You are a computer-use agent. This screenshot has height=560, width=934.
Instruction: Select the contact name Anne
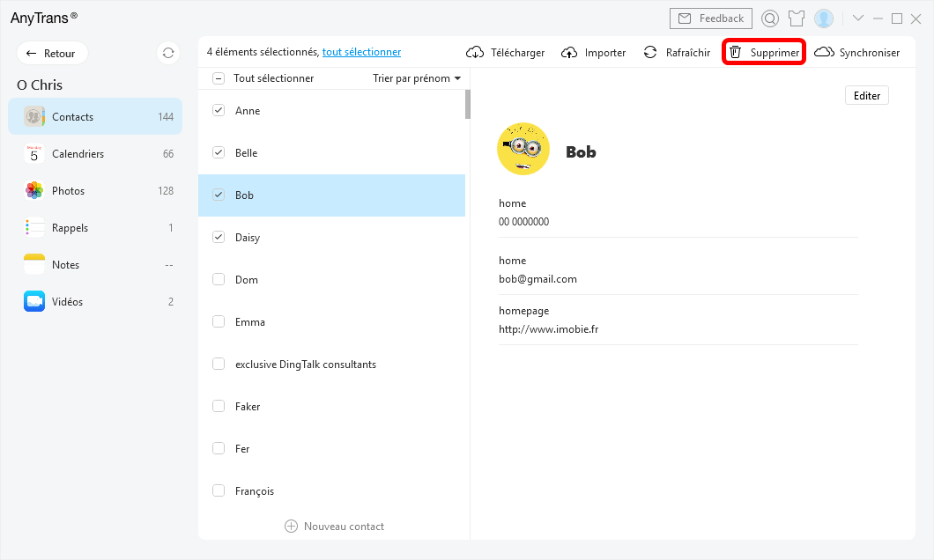pos(248,111)
